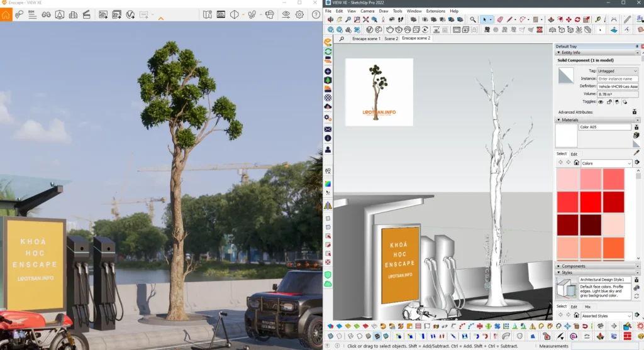Toggle the Enscape eye view-sync icon
The height and width of the screenshot is (350, 644).
coord(286,15)
